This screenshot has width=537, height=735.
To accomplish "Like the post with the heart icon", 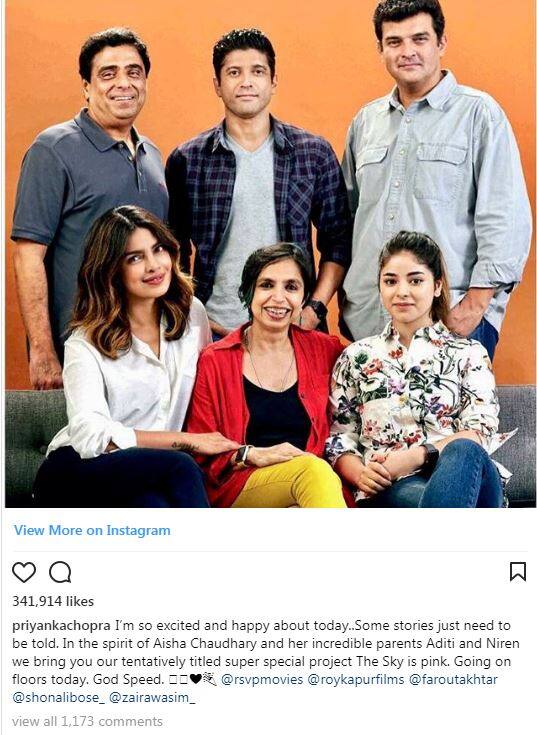I will 24,572.
